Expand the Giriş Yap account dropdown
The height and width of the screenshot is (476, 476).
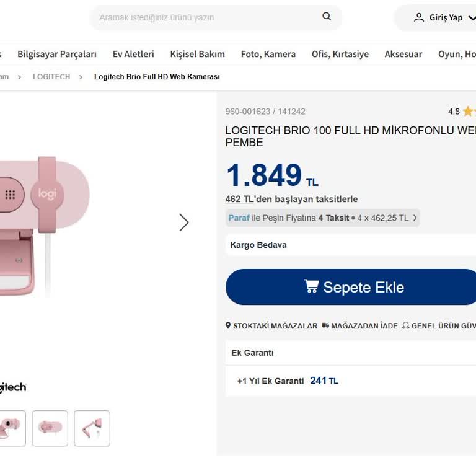pyautogui.click(x=472, y=18)
